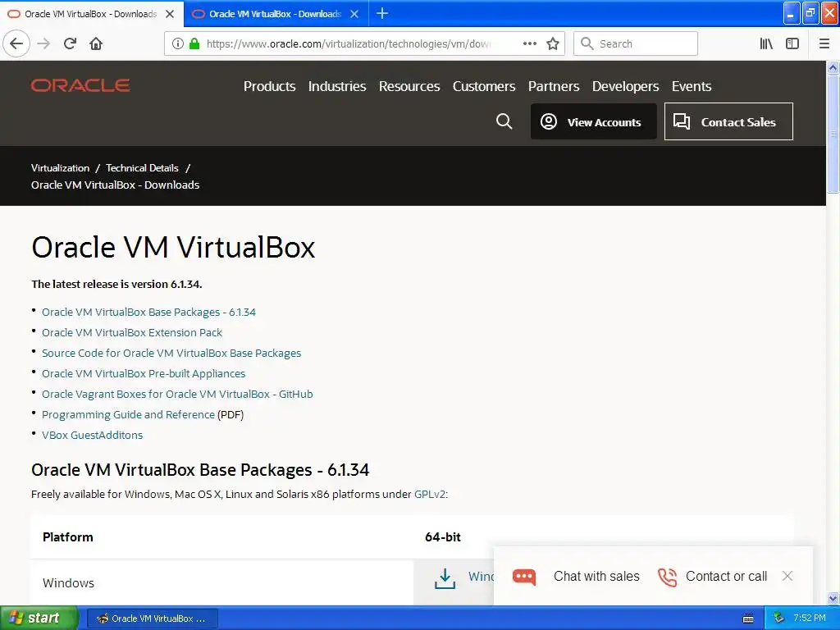Close the first Oracle VM VirtualBox tab
The image size is (840, 630).
(170, 14)
